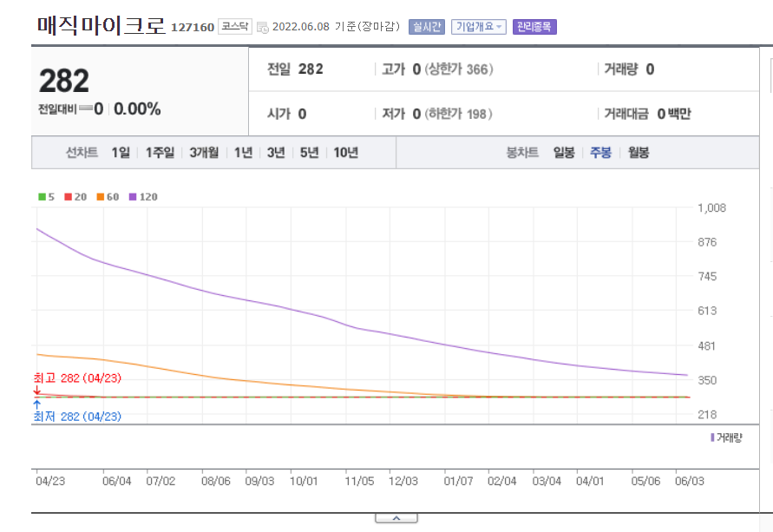This screenshot has width=773, height=532.
Task: Click the 코스닥 market label
Action: click(x=234, y=26)
